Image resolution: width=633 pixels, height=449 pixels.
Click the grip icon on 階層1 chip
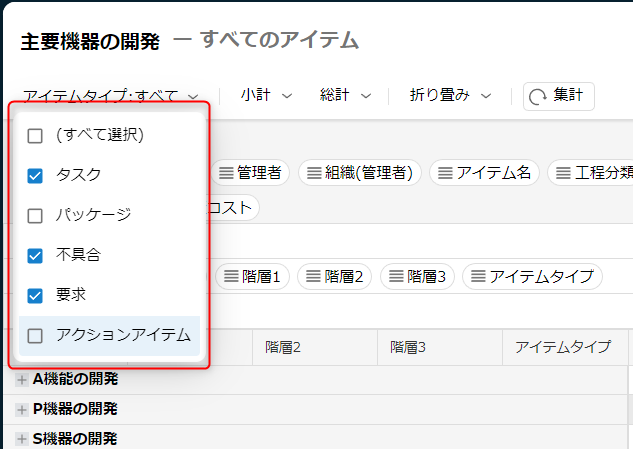point(231,276)
